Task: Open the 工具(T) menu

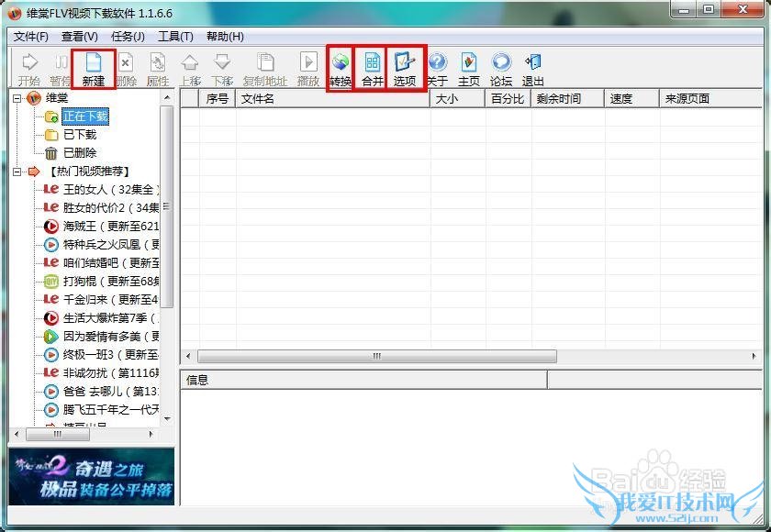Action: [175, 37]
